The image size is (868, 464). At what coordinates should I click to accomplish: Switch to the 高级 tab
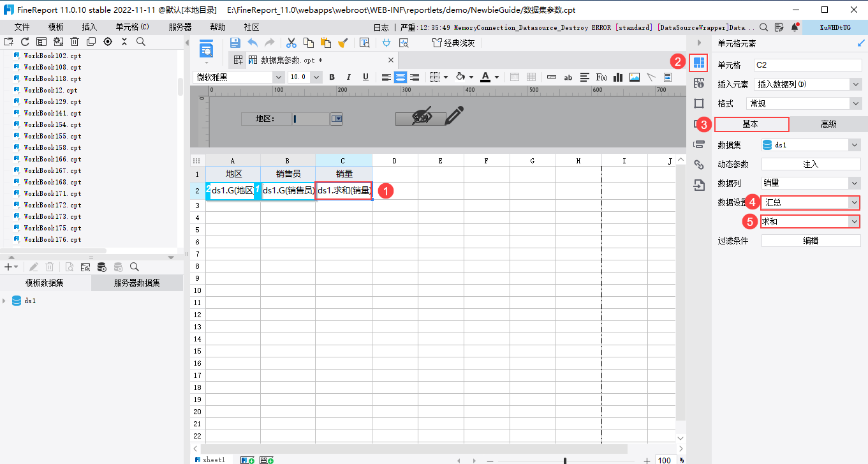(x=828, y=124)
